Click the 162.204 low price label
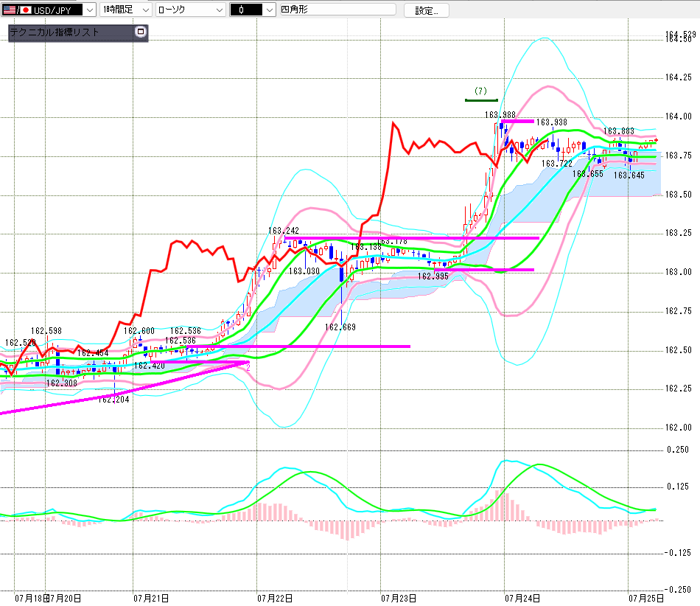Screen dimensions: 700x606 pos(113,400)
